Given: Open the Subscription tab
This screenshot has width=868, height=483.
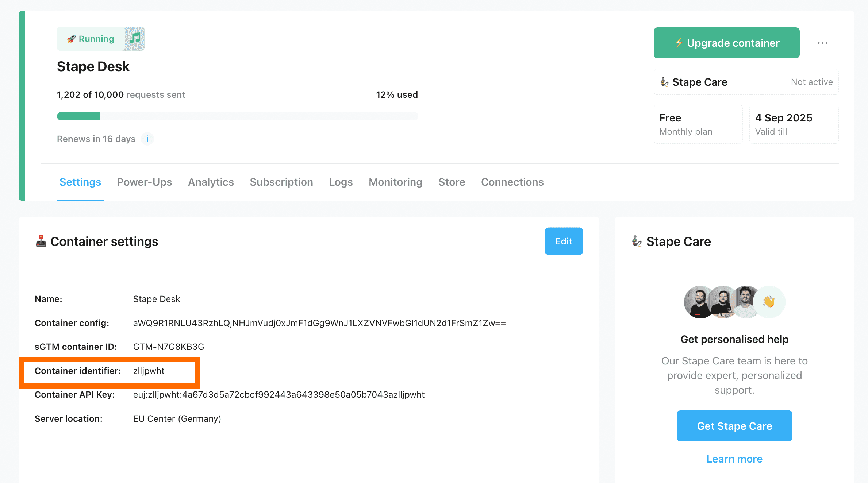Looking at the screenshot, I should coord(281,182).
